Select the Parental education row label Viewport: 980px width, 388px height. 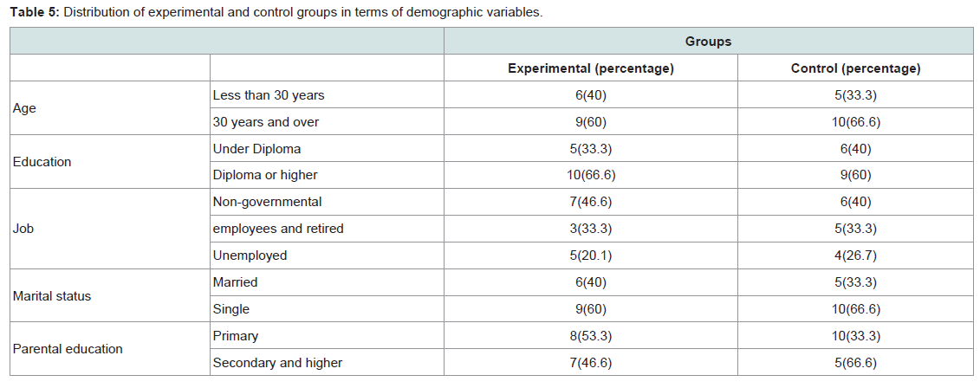(x=68, y=349)
